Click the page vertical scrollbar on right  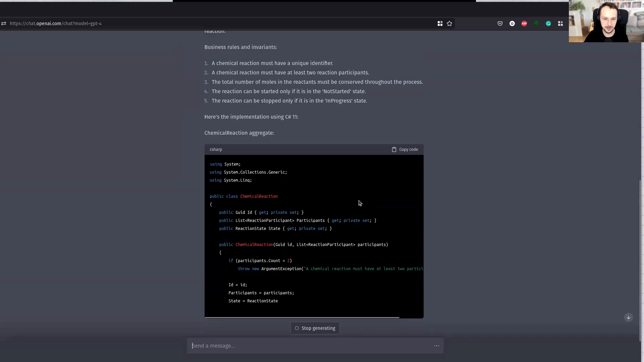coord(640,261)
